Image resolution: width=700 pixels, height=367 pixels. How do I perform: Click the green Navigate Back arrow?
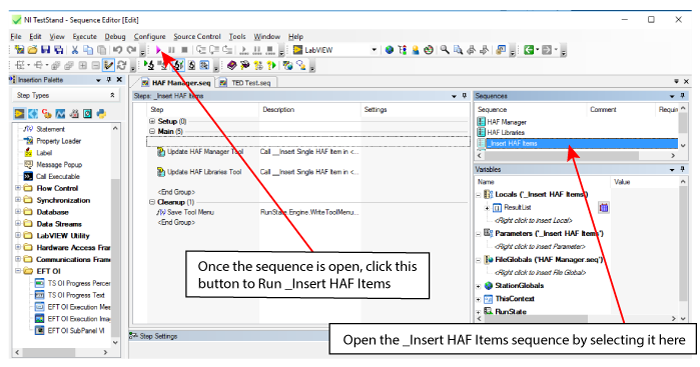(529, 50)
